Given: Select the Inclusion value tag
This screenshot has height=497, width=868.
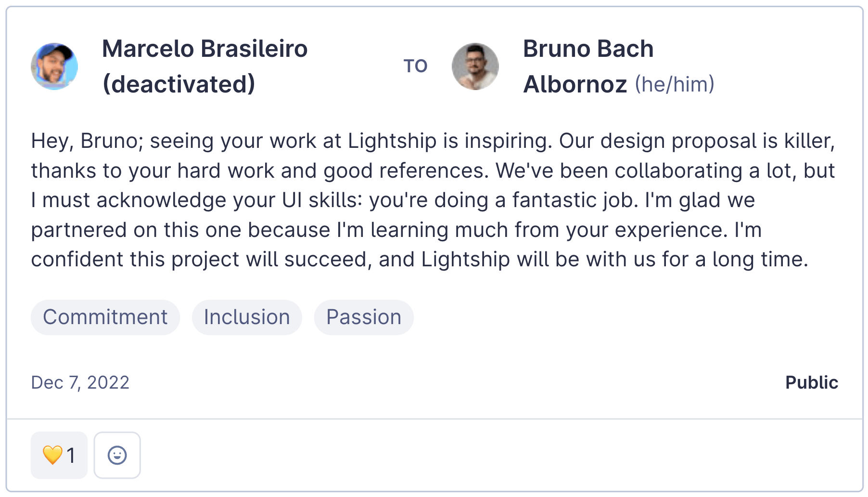Looking at the screenshot, I should [246, 317].
